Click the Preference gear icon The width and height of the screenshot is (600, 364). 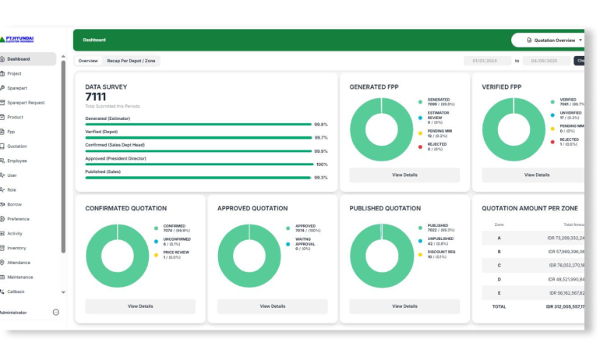point(3,219)
